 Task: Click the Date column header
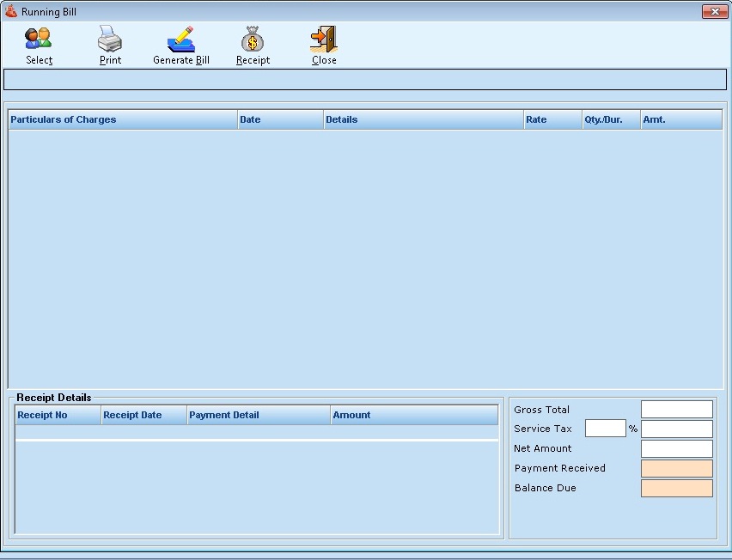279,119
